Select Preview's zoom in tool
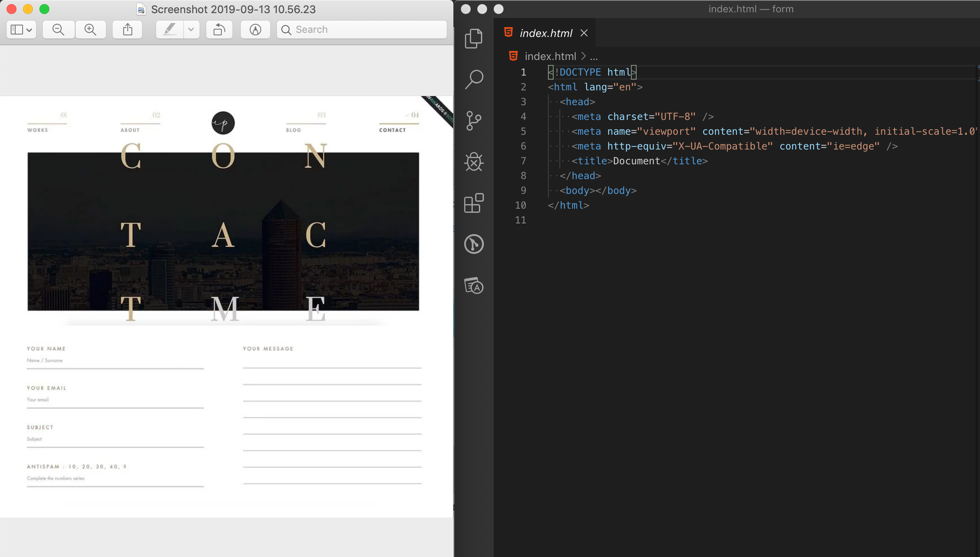Viewport: 980px width, 557px height. 91,29
